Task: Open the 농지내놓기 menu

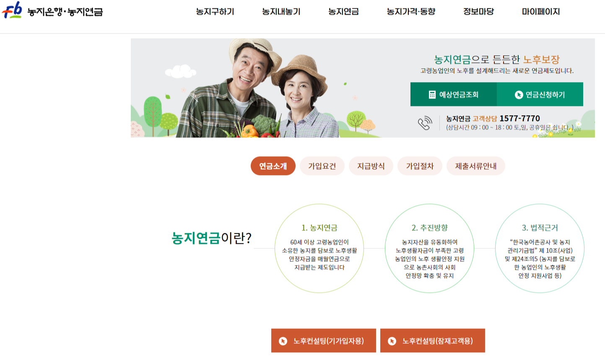Action: 281,12
